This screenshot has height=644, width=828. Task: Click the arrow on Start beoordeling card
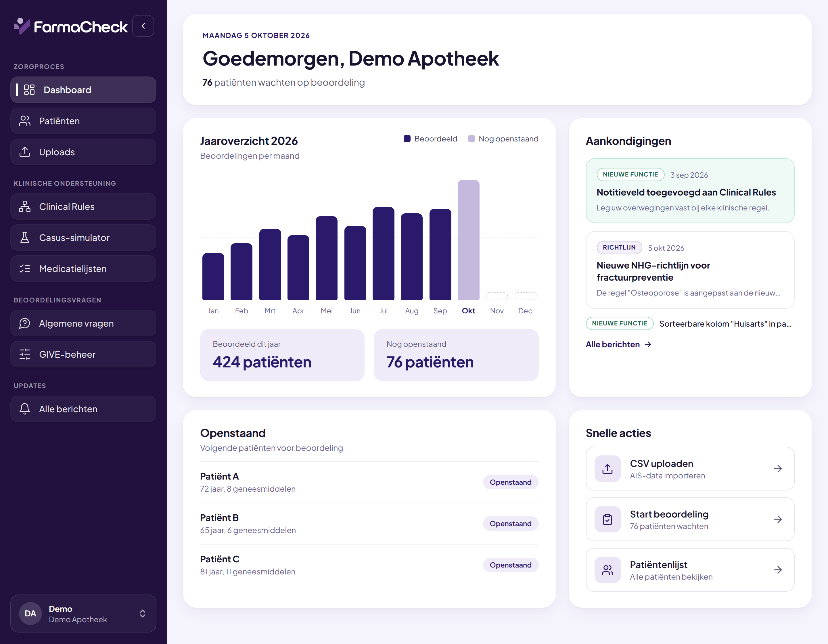[x=778, y=519]
